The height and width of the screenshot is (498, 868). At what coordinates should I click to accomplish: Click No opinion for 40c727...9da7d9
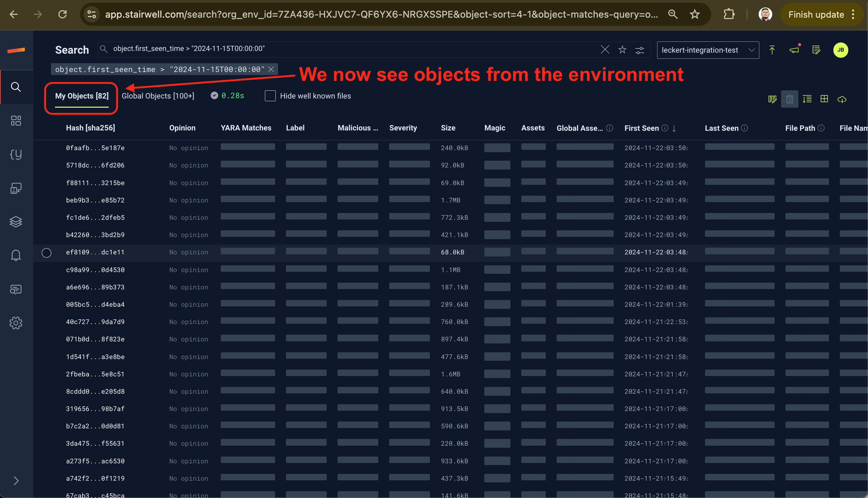[x=188, y=322]
